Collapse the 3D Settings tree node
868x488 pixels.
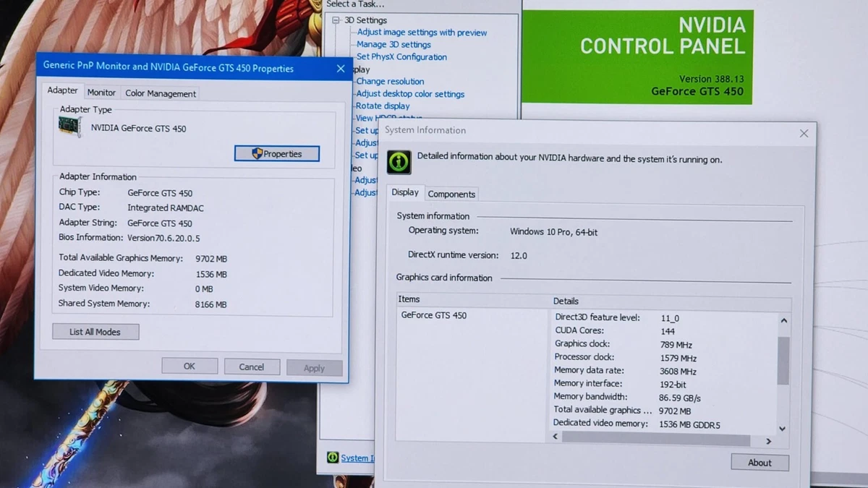click(336, 21)
